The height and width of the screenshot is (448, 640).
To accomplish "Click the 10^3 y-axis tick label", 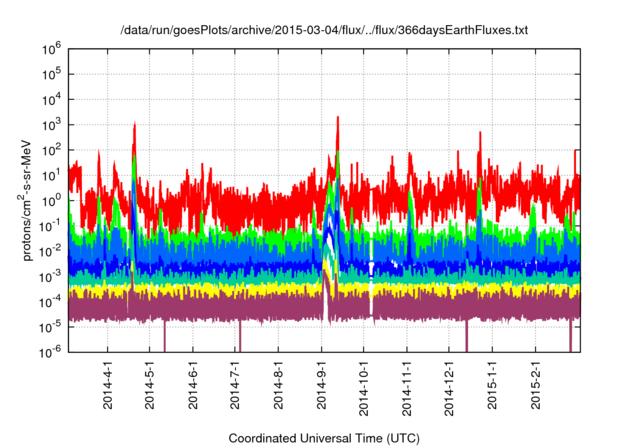I will click(51, 125).
